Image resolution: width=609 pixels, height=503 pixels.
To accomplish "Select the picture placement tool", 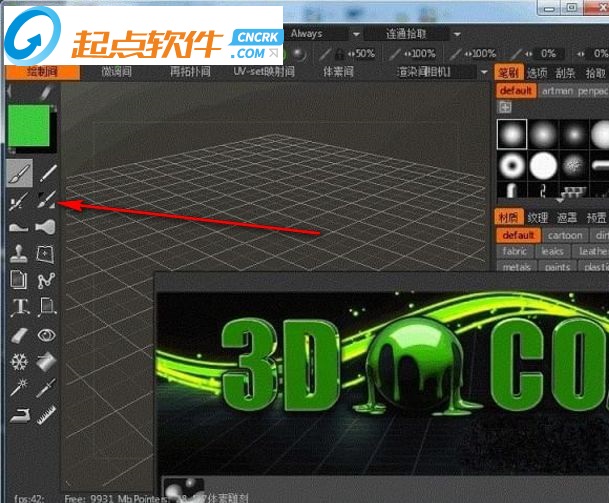I will point(47,307).
